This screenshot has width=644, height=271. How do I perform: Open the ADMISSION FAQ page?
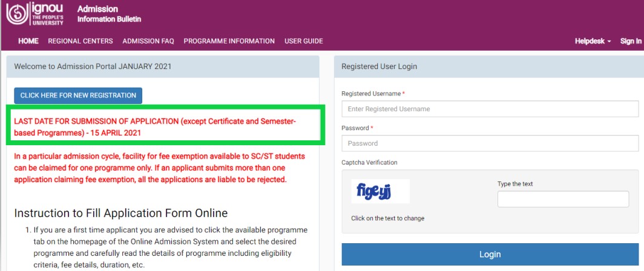148,41
